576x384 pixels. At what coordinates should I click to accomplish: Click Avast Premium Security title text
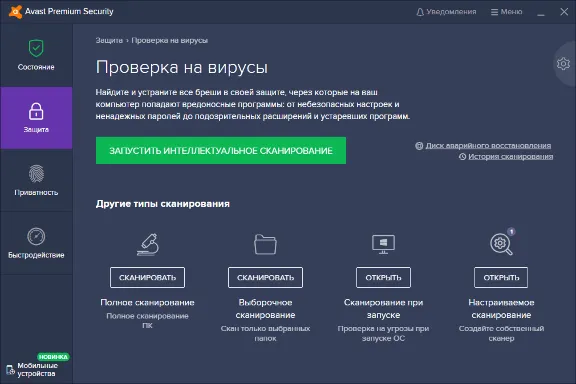69,11
